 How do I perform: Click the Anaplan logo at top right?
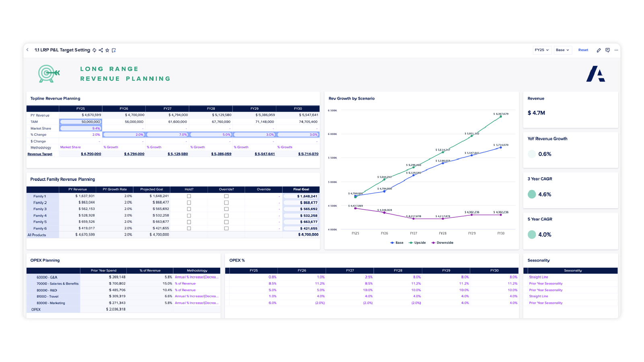coord(597,74)
